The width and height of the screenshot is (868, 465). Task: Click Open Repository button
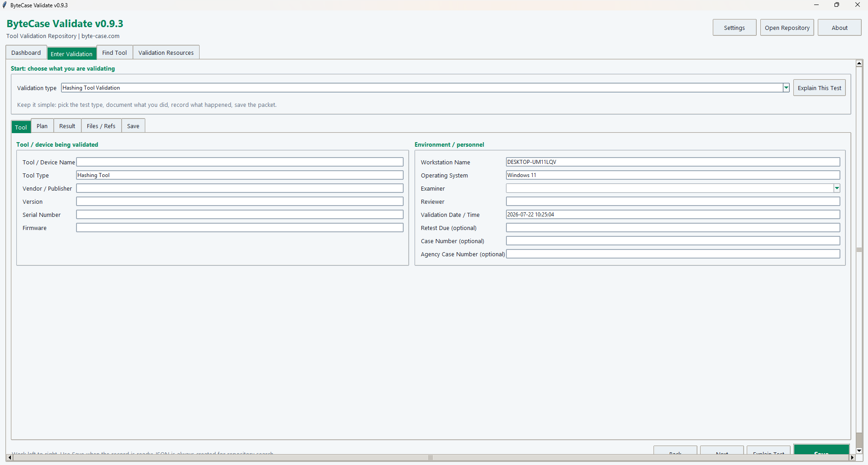(787, 28)
